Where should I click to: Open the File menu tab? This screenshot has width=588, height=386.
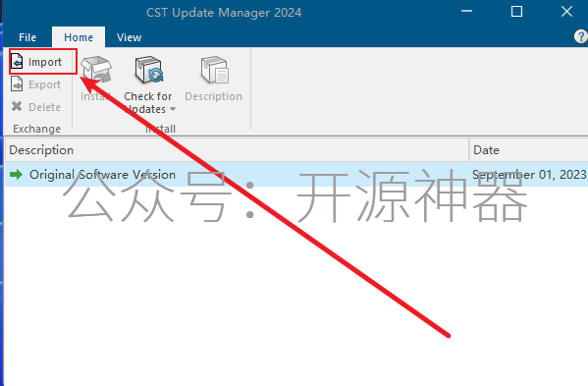coord(27,37)
